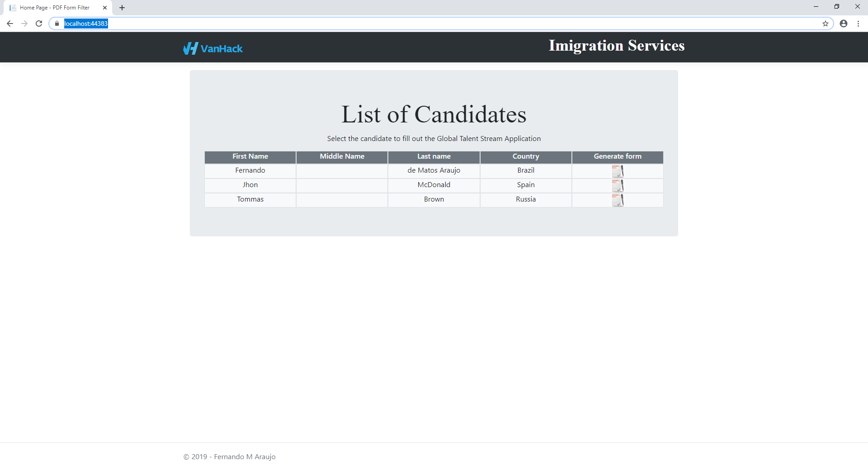Image resolution: width=868 pixels, height=470 pixels.
Task: Go back to previous page
Action: click(x=10, y=23)
